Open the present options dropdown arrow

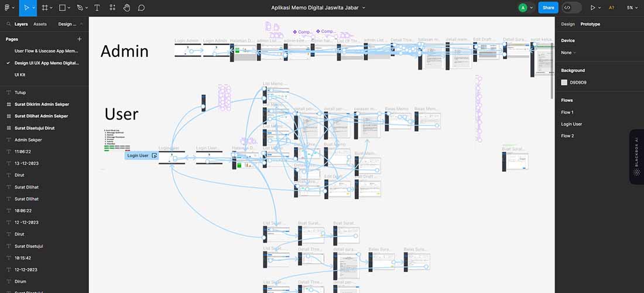[600, 8]
